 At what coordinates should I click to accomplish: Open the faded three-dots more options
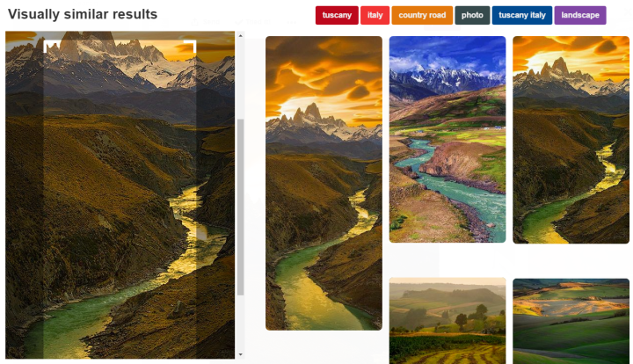(292, 22)
